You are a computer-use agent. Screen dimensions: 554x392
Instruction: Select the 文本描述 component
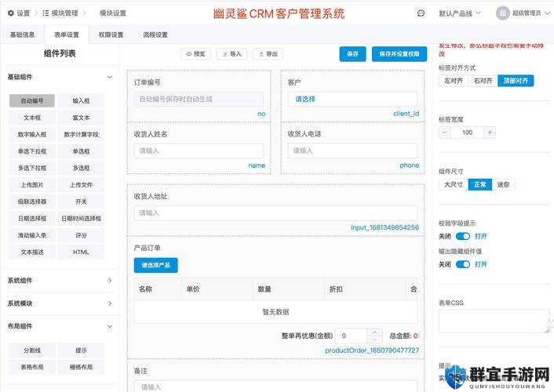click(x=32, y=252)
